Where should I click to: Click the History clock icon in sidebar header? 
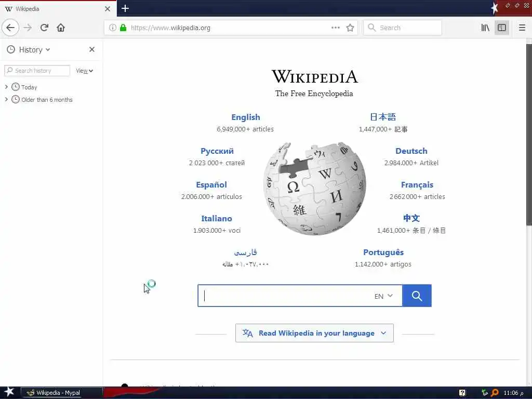tap(11, 49)
